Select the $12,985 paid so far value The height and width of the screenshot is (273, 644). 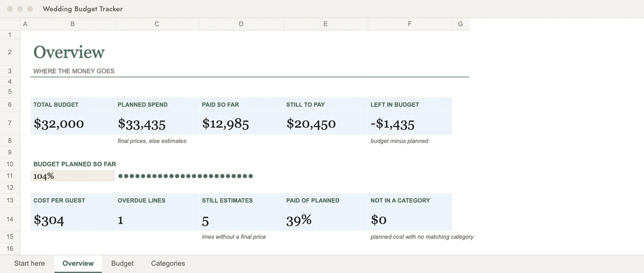pos(225,124)
